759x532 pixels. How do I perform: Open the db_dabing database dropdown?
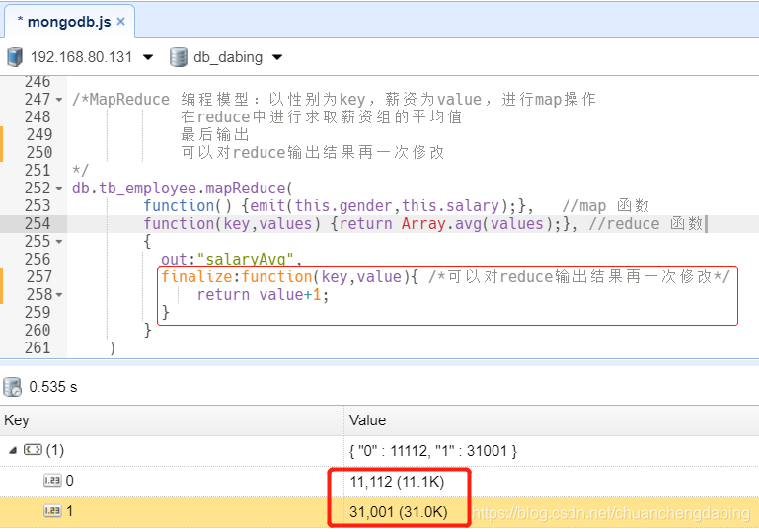pos(277,57)
